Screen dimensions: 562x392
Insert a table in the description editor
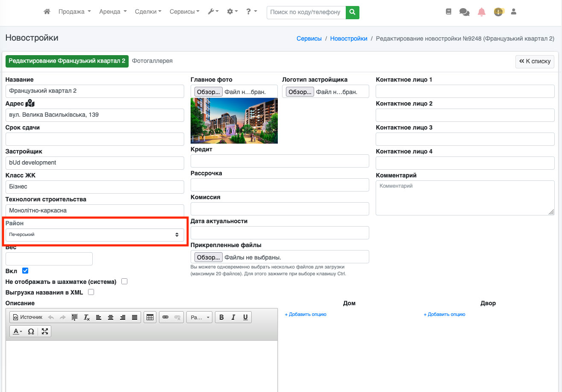(x=150, y=317)
